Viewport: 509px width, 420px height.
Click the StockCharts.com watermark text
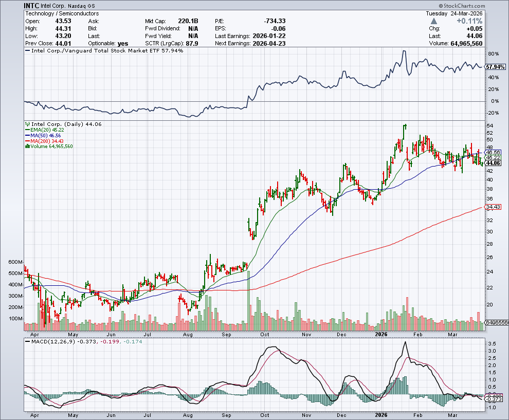pyautogui.click(x=462, y=6)
